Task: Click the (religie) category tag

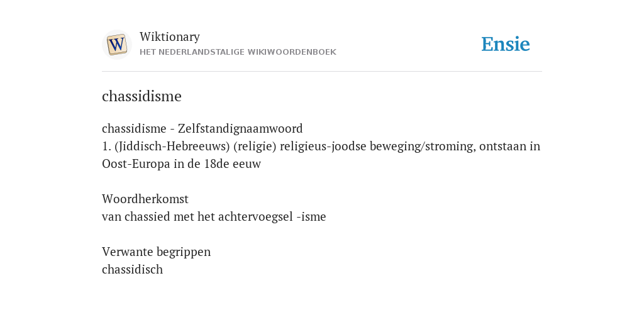Action: [x=255, y=146]
